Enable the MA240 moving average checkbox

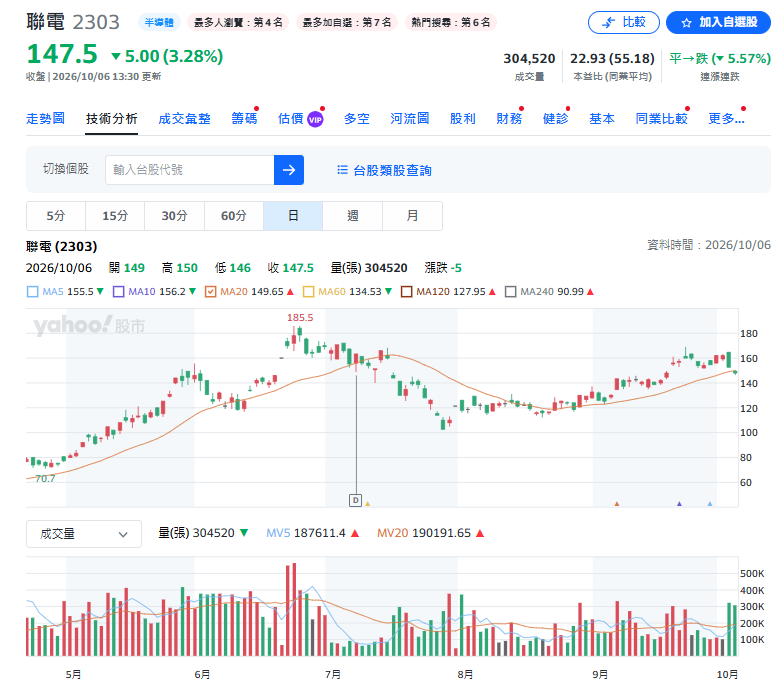click(x=510, y=292)
